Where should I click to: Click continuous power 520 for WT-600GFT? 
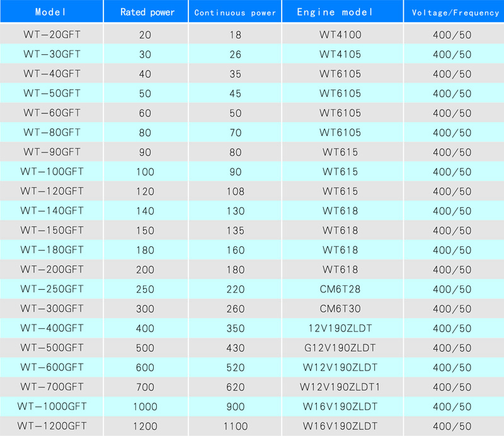235,367
